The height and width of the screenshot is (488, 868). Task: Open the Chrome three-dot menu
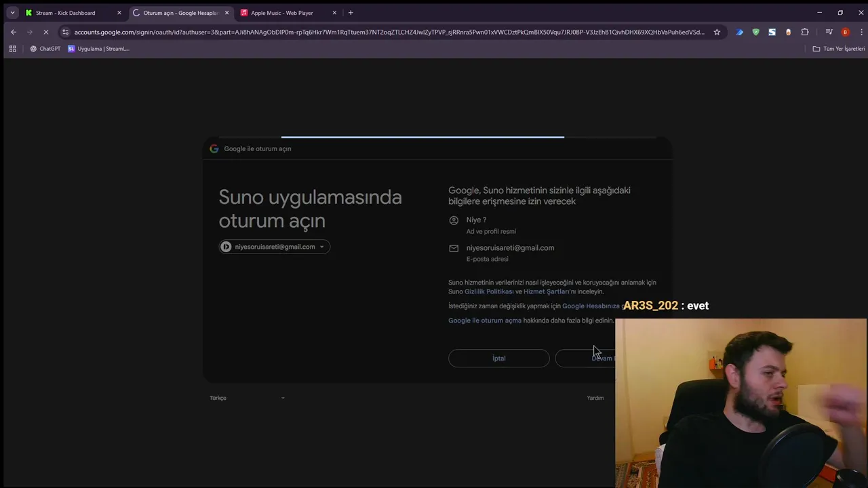(x=861, y=32)
